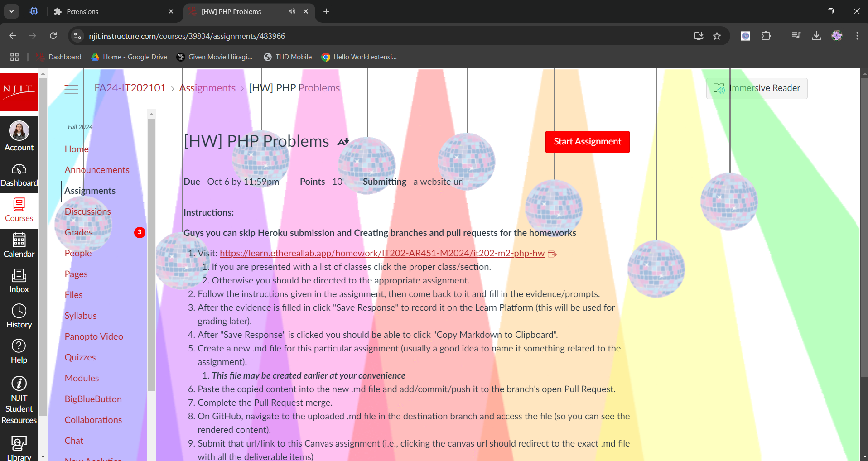Close the [HW] PHP Problems tab
This screenshot has width=868, height=461.
click(306, 11)
